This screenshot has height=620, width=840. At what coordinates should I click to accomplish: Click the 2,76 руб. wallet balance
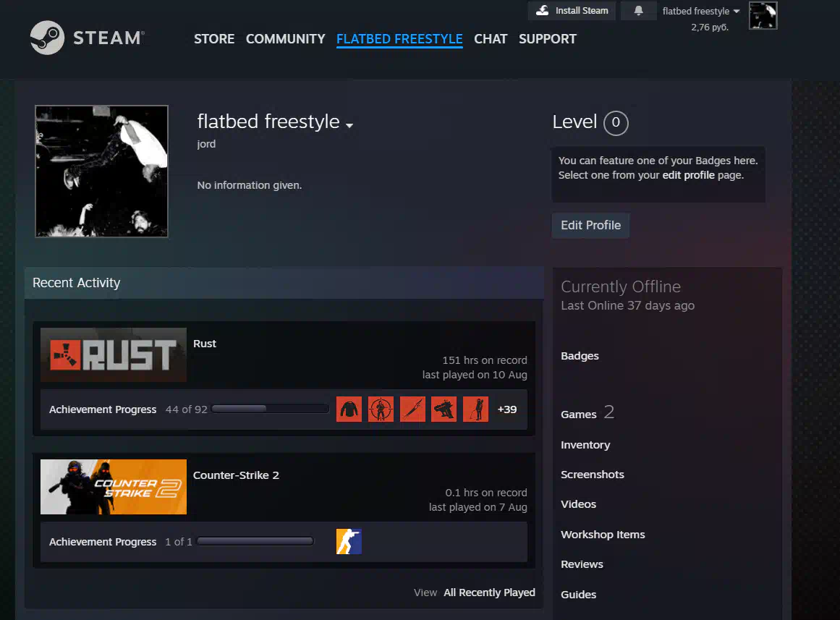[x=710, y=27]
